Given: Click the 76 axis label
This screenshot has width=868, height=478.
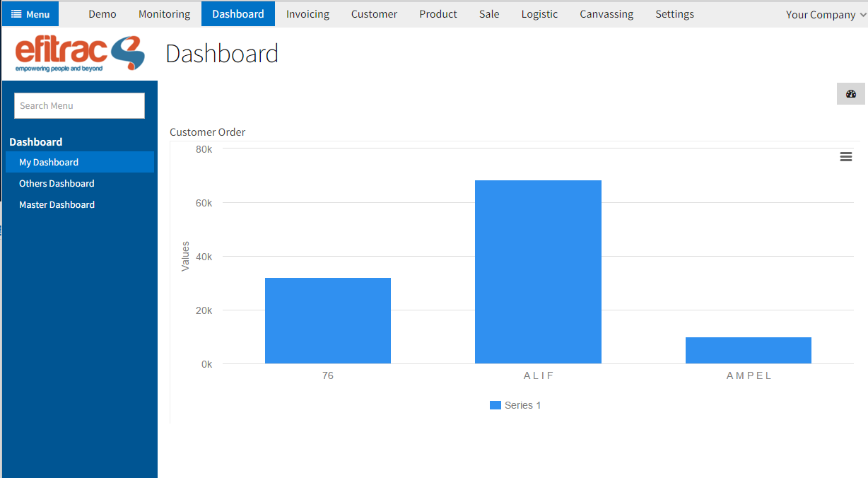Looking at the screenshot, I should coord(328,375).
